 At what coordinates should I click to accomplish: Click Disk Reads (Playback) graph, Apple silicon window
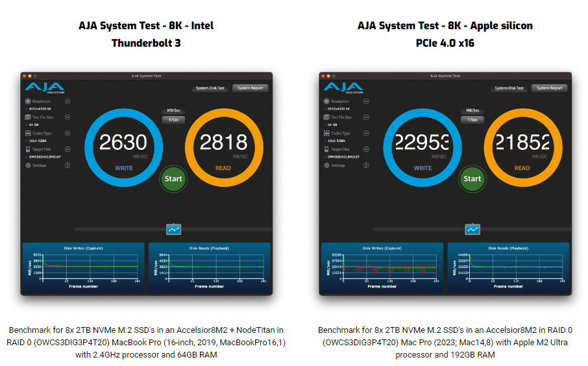(x=509, y=268)
